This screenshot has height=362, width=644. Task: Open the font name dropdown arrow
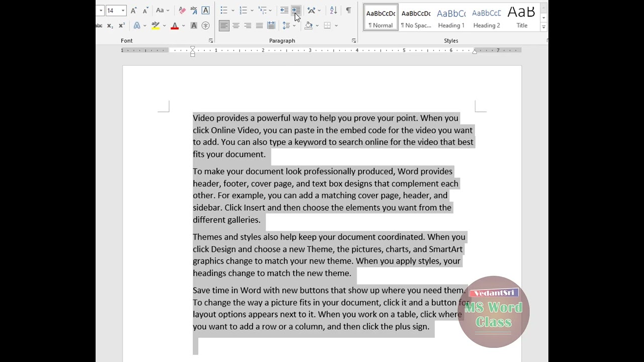[x=101, y=10]
